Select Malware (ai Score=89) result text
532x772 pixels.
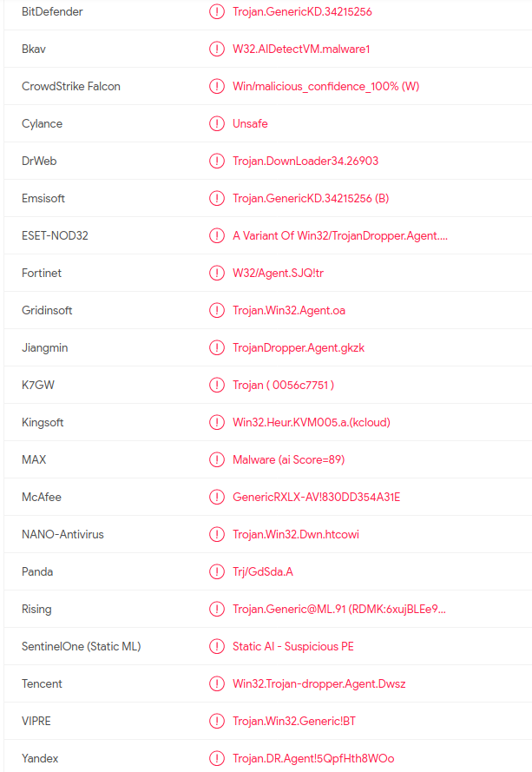[288, 460]
